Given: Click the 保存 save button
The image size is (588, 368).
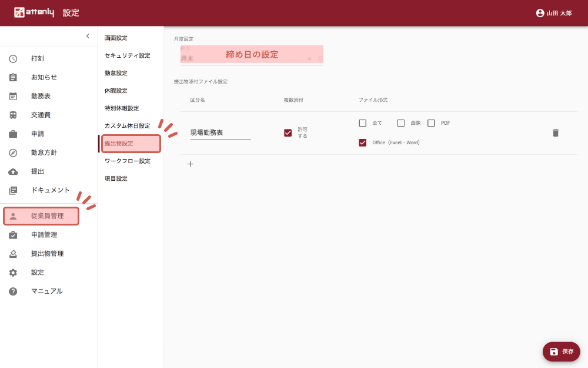Looking at the screenshot, I should point(561,352).
